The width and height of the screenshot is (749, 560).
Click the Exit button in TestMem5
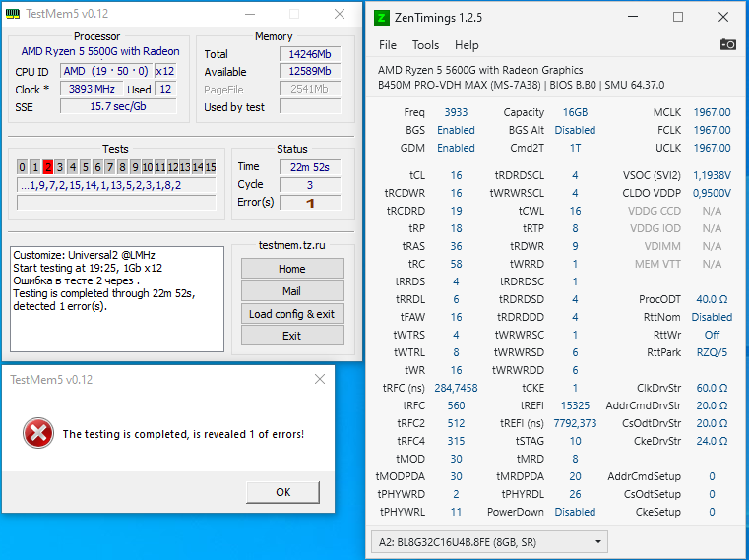click(292, 336)
